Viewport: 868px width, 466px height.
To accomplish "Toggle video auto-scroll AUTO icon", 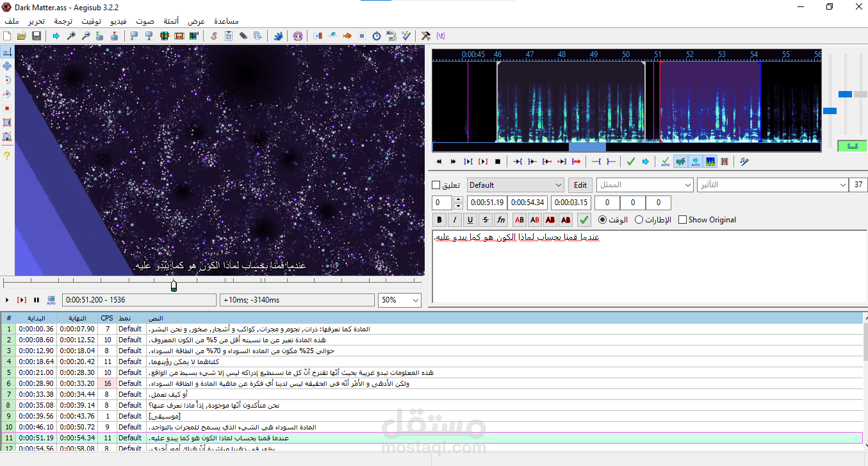I will tap(51, 299).
